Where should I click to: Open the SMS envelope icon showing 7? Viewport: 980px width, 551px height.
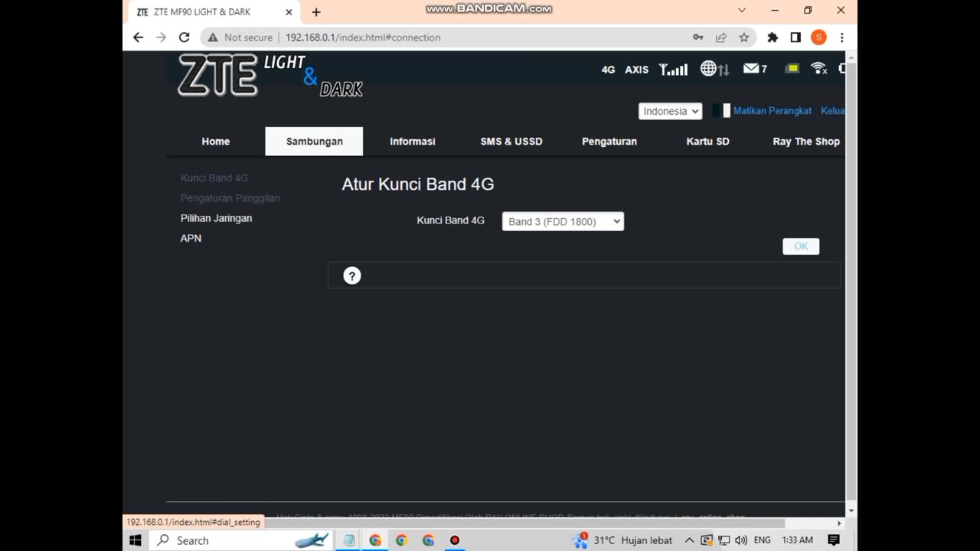click(755, 69)
